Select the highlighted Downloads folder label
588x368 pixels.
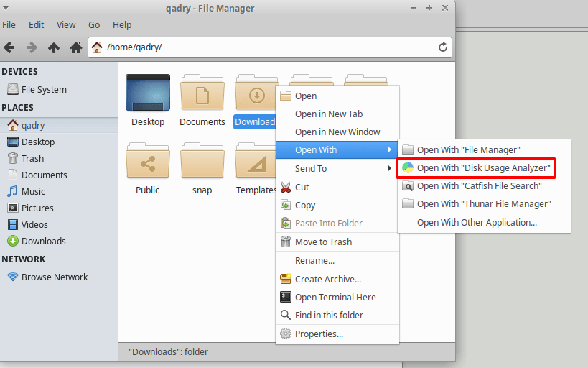255,122
